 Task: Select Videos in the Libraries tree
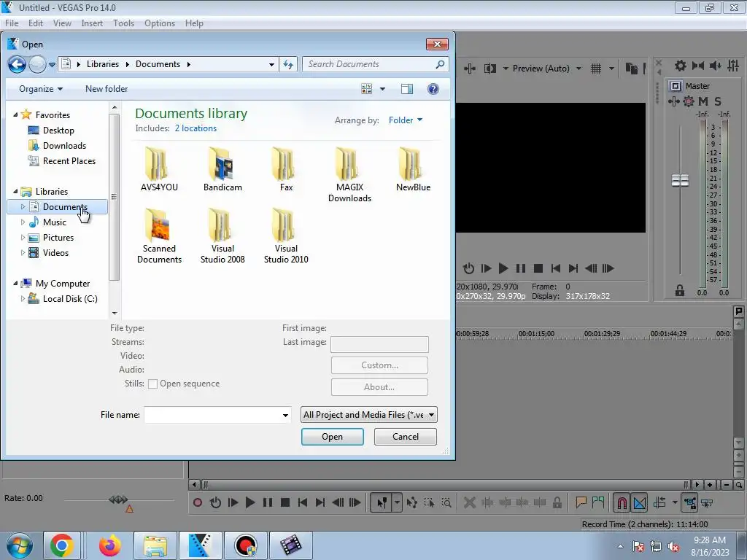point(55,253)
